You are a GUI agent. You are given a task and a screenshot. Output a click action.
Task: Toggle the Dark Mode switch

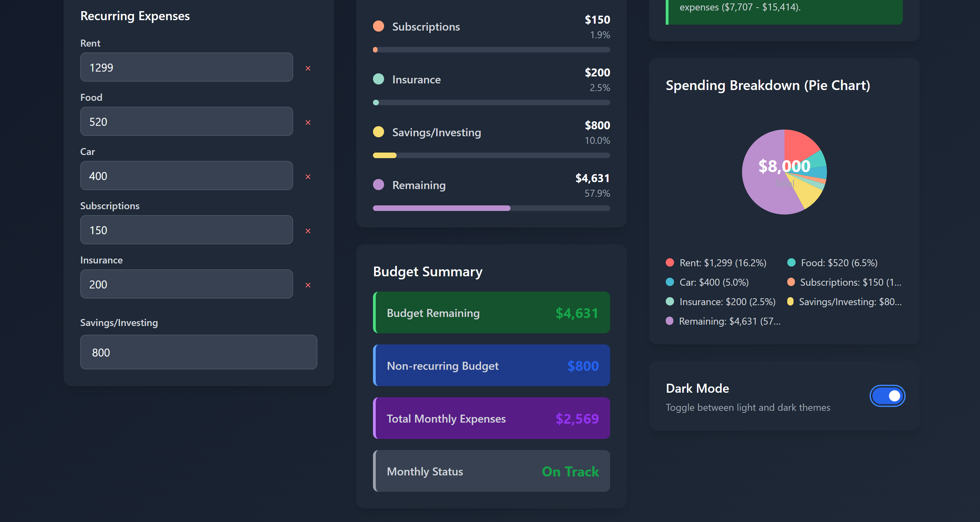click(887, 396)
